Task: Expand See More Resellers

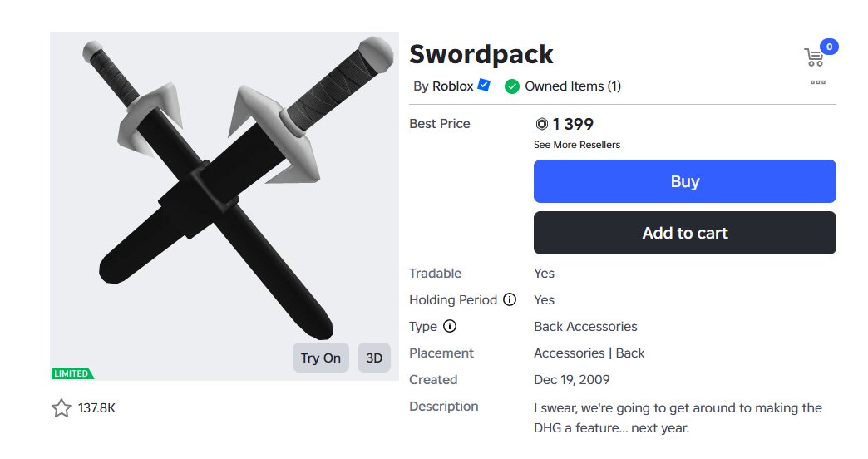Action: click(x=577, y=145)
